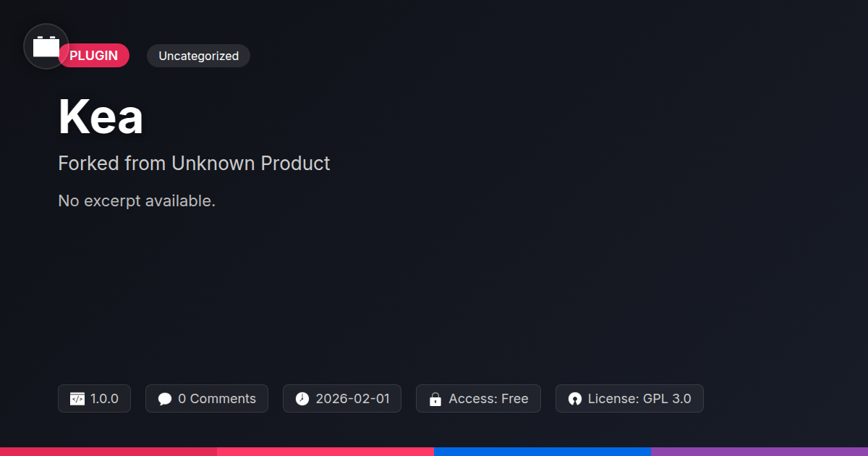Click the clock icon next to the date
The width and height of the screenshot is (868, 456).
302,399
